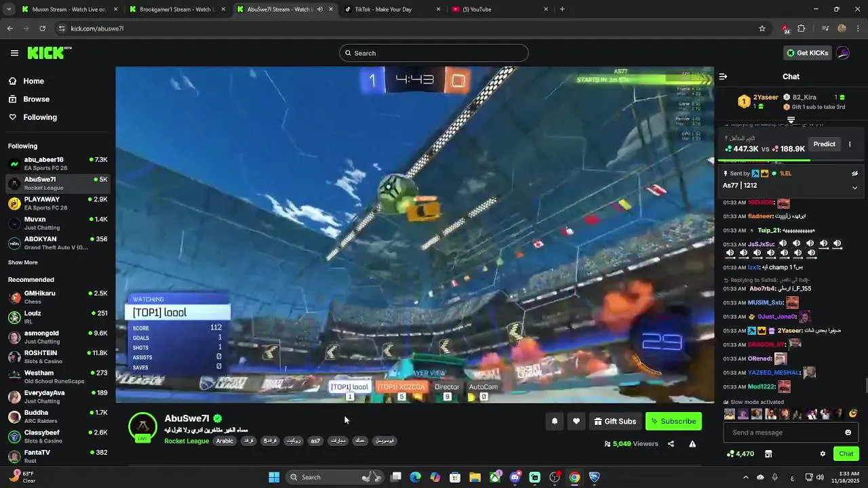868x488 pixels.
Task: Click the KICK logo
Action: [49, 53]
